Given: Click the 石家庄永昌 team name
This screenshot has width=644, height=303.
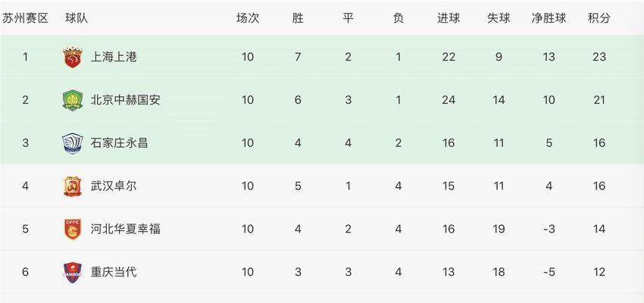Looking at the screenshot, I should (x=120, y=143).
